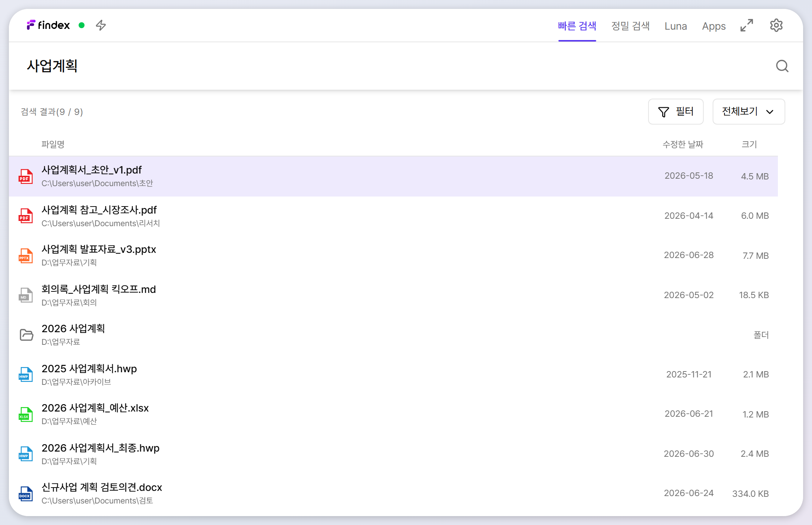The image size is (812, 525).
Task: Click path D:\업무자료\아카이브
Action: (76, 382)
